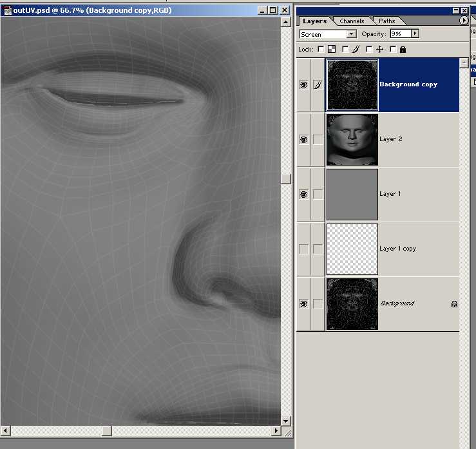Screen dimensions: 476x449
Task: Show the hidden Layer 1 copy
Action: click(304, 249)
